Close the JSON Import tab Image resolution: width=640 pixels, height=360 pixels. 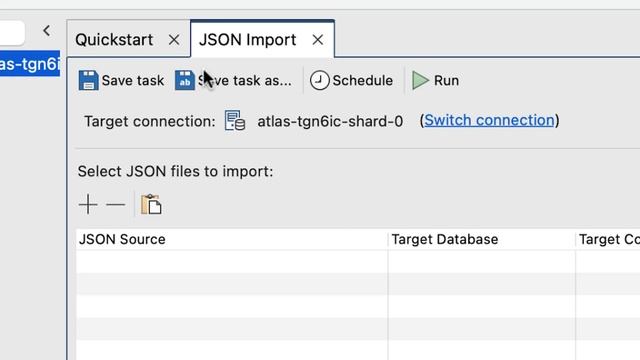[x=318, y=40]
